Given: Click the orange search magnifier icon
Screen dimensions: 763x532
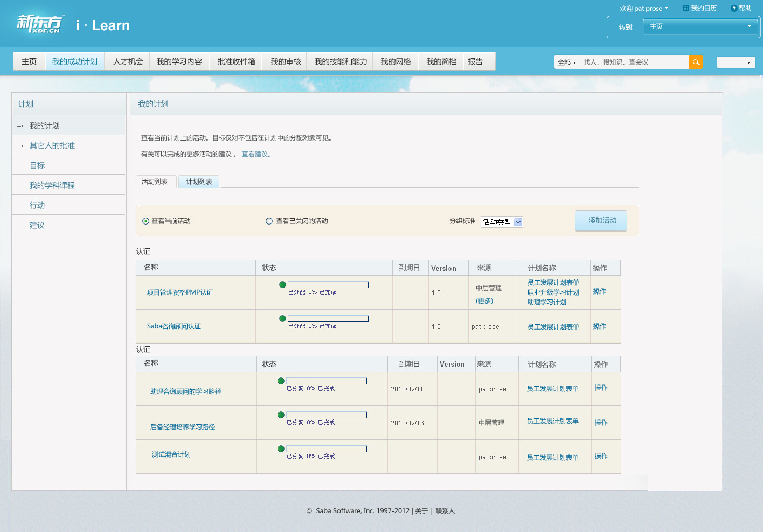Looking at the screenshot, I should [x=696, y=62].
